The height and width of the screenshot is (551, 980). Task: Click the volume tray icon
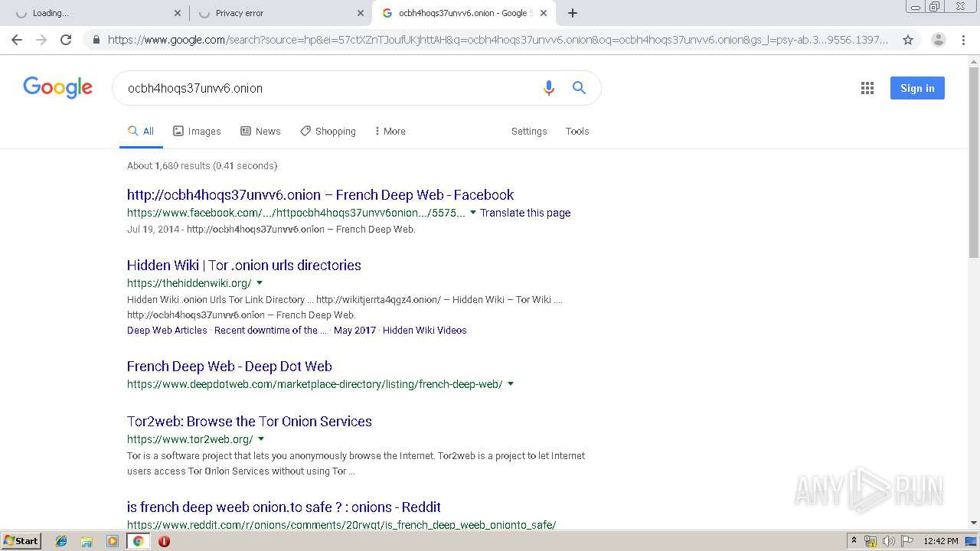888,541
